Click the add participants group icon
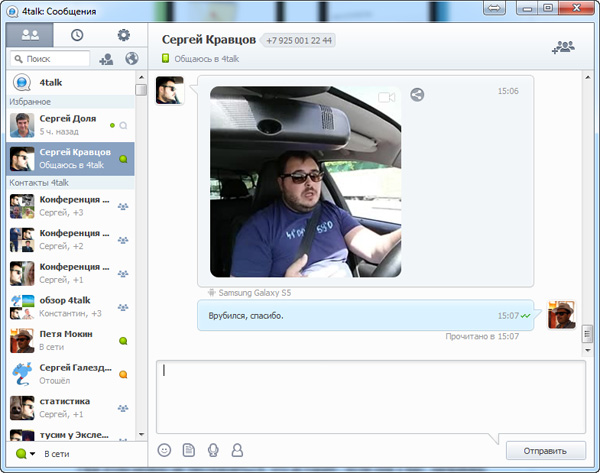 (x=562, y=47)
